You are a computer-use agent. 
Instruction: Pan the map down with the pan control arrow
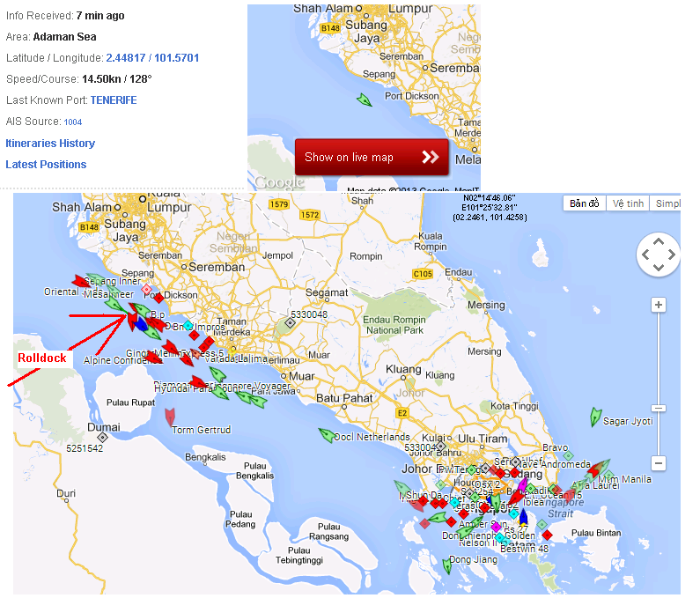click(x=659, y=267)
